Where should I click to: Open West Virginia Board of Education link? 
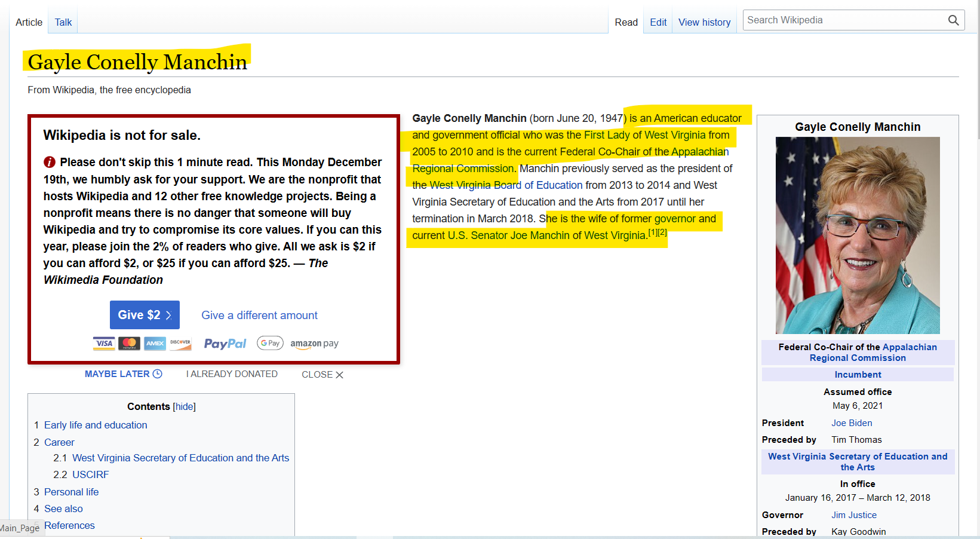(506, 185)
